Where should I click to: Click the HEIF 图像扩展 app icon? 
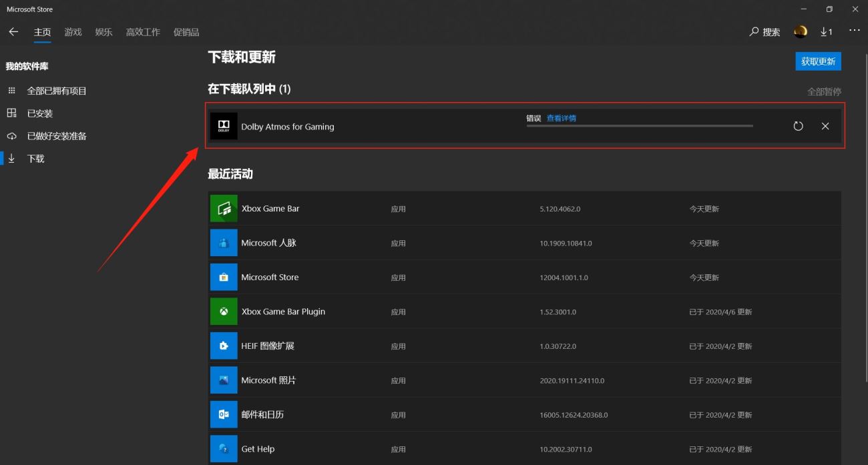pos(224,346)
